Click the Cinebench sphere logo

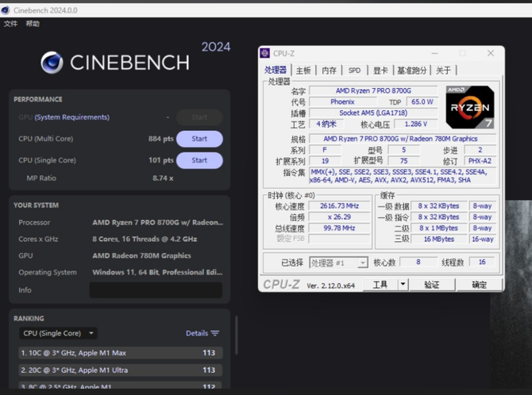pos(52,63)
